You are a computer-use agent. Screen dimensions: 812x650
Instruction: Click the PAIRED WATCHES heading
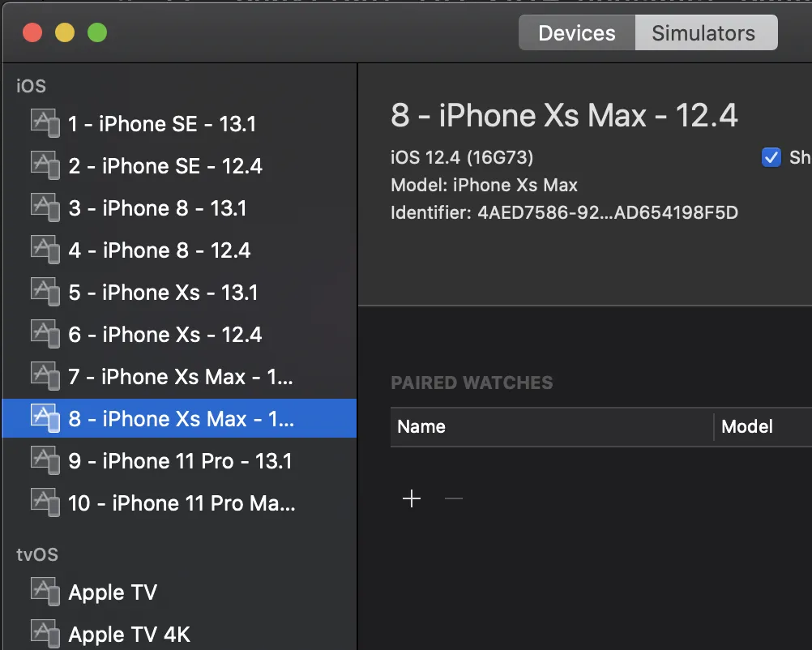pos(472,383)
